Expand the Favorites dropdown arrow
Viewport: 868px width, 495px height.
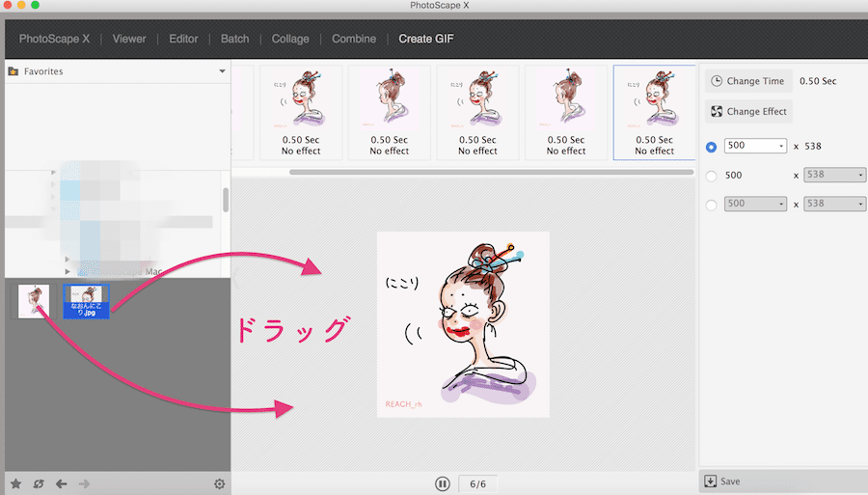pyautogui.click(x=222, y=71)
